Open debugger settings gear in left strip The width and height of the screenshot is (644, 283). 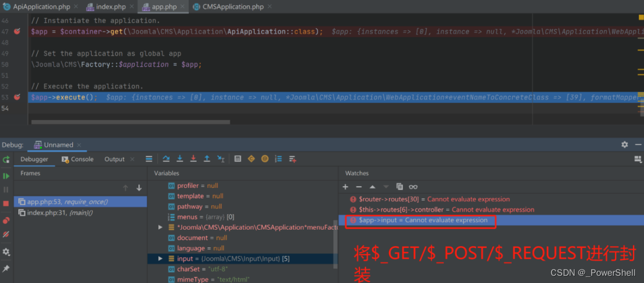coord(6,251)
